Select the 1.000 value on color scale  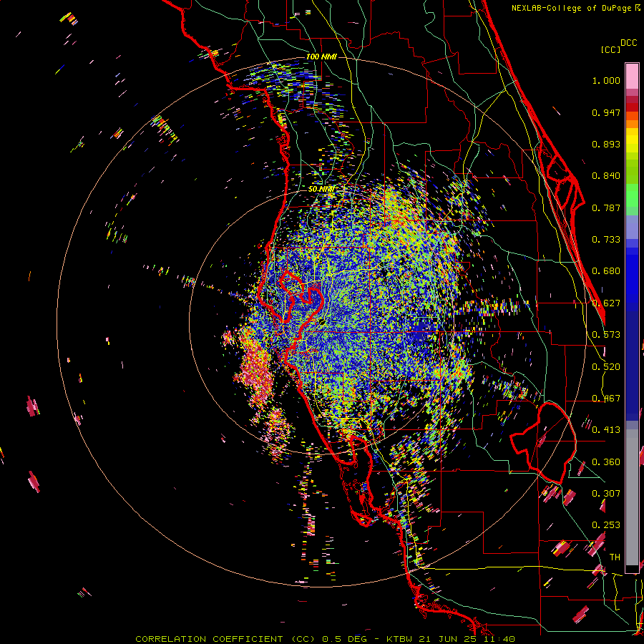point(606,80)
